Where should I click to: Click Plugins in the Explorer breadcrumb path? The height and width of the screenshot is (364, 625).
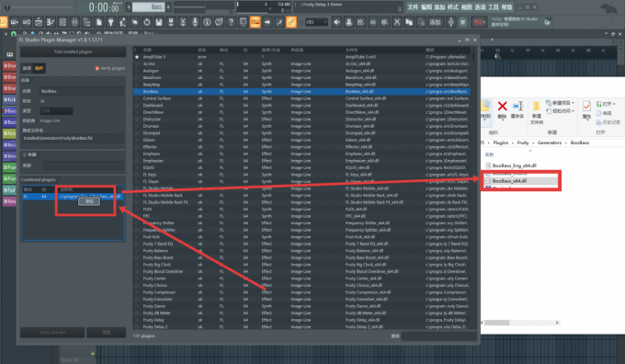pyautogui.click(x=501, y=142)
